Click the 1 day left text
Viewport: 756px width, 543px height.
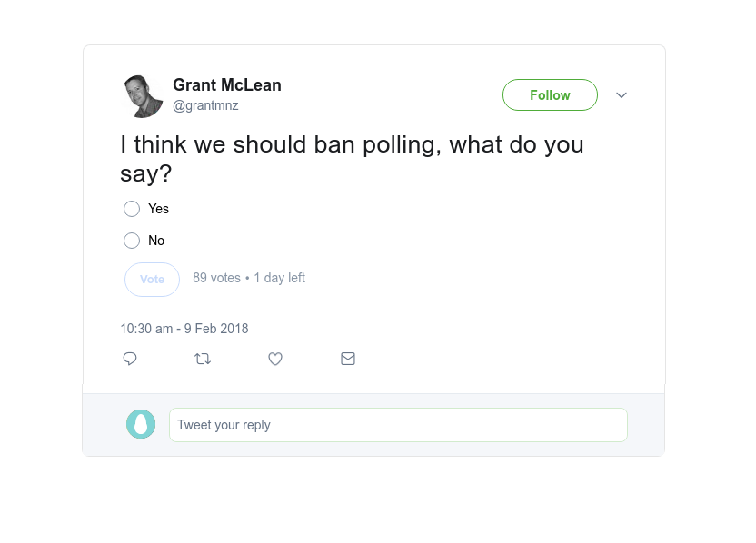[x=280, y=278]
